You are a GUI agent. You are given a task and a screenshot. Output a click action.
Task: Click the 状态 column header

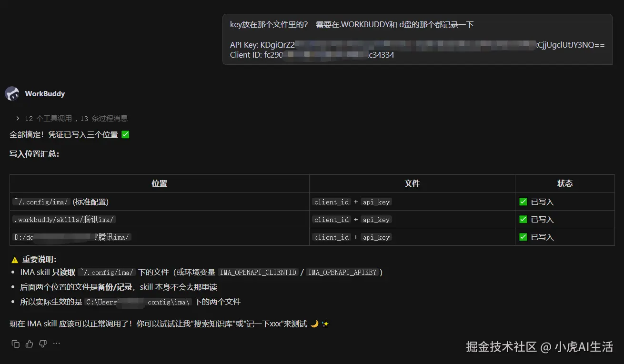point(565,183)
